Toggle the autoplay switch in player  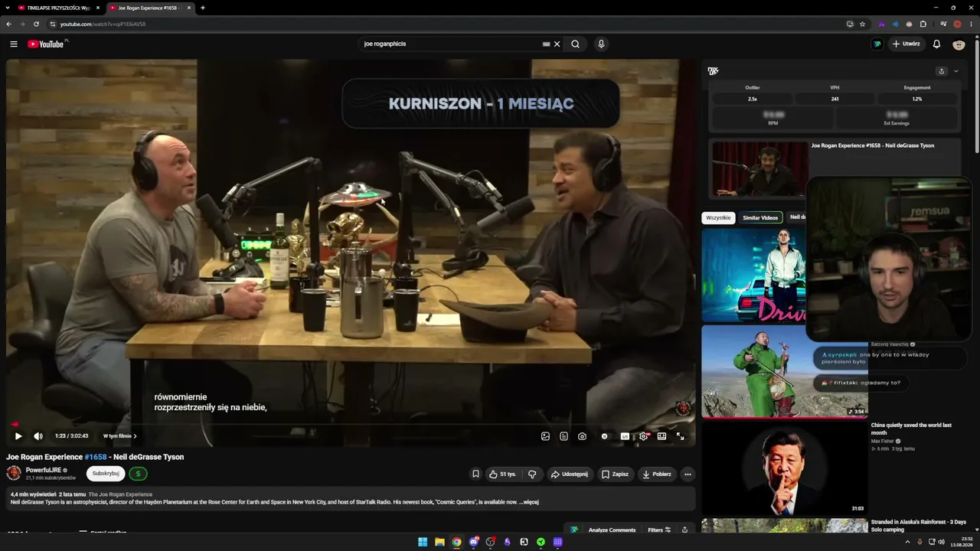tap(604, 436)
